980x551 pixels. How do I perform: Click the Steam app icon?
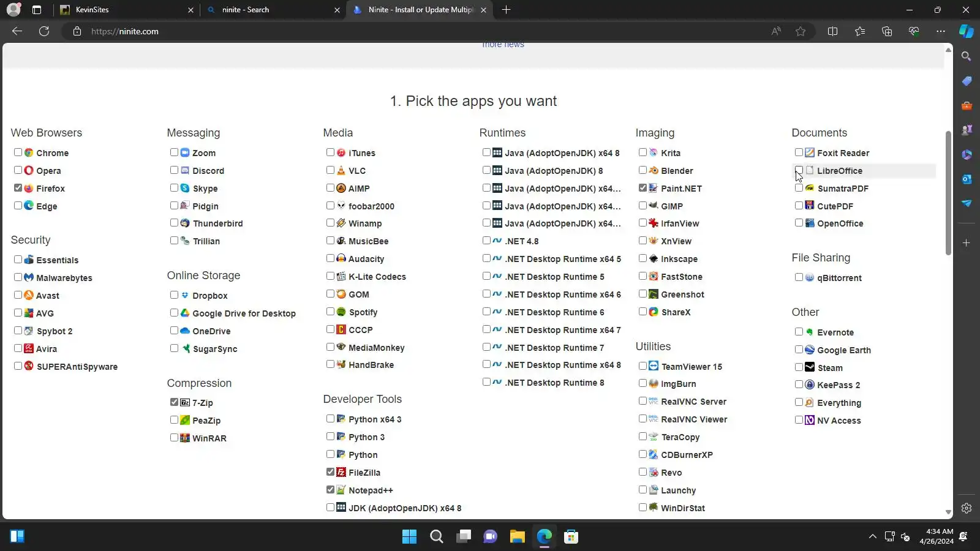pyautogui.click(x=810, y=367)
